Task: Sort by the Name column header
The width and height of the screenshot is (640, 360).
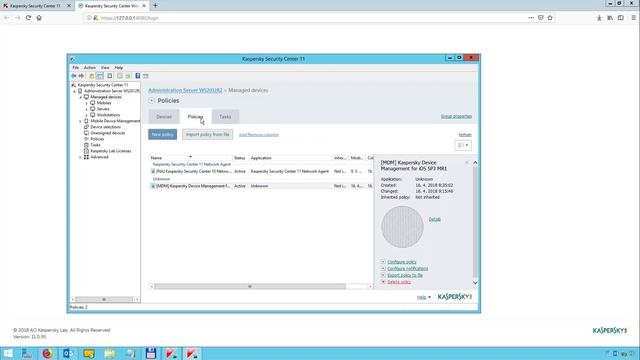Action: pos(191,158)
